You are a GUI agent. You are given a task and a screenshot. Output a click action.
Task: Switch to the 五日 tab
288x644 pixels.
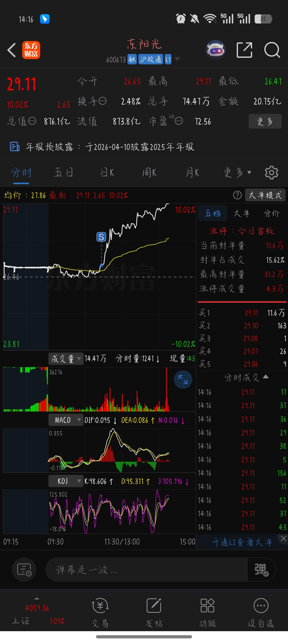pyautogui.click(x=63, y=173)
